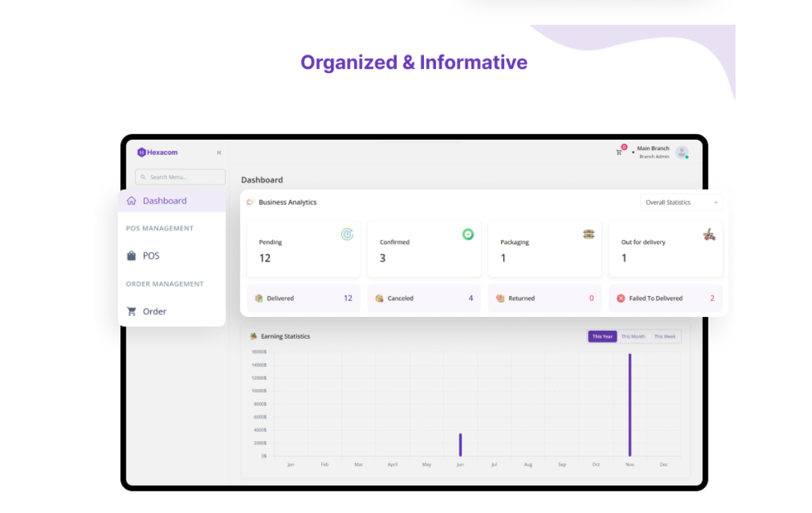Click the Pending clock icon

[346, 234]
